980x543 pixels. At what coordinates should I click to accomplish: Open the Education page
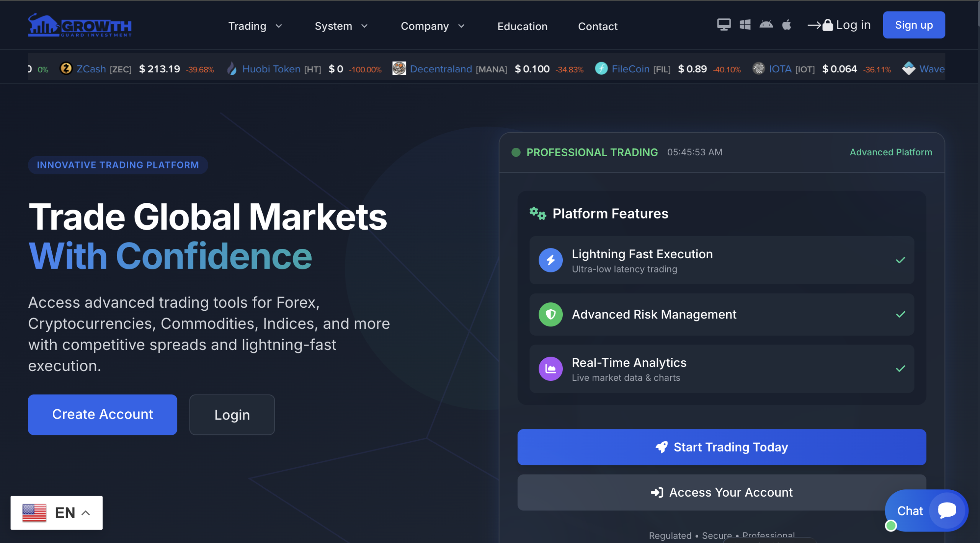pos(522,26)
